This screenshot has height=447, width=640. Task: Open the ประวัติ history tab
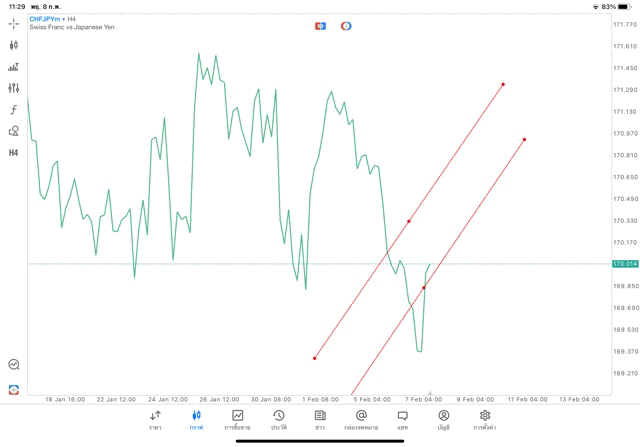tap(279, 419)
